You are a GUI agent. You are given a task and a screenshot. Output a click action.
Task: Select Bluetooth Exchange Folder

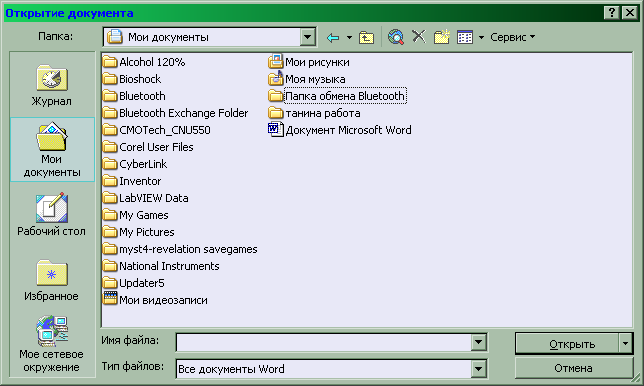click(x=176, y=113)
